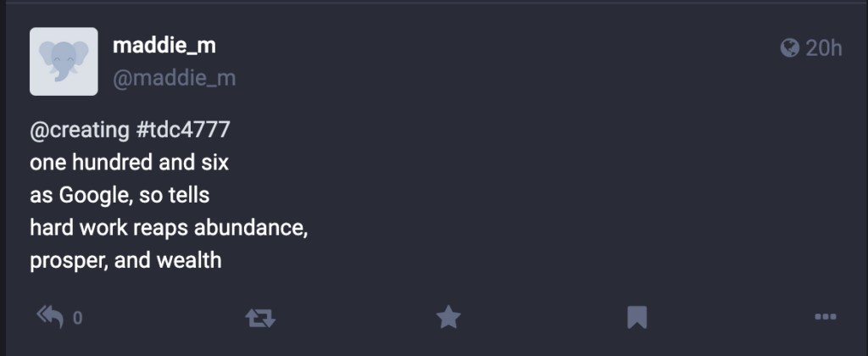Click the "prosper, and wealth" line

click(125, 260)
